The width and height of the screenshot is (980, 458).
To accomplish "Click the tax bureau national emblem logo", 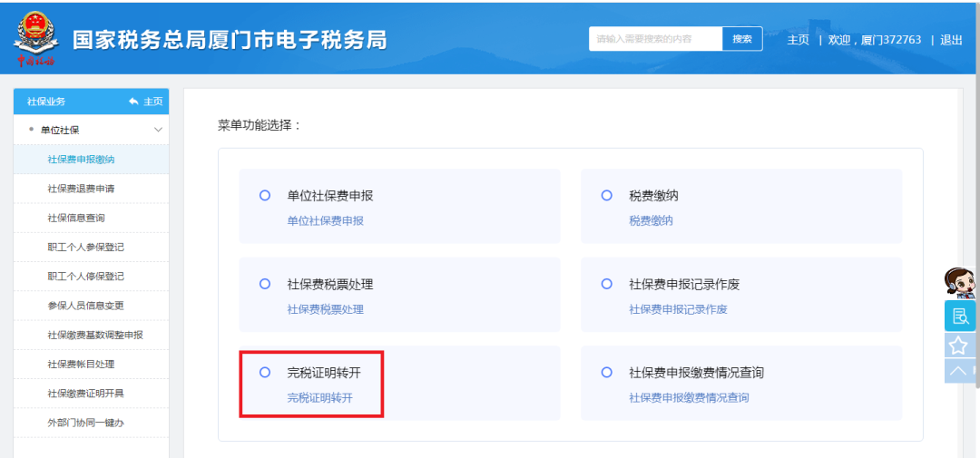I will [x=35, y=39].
